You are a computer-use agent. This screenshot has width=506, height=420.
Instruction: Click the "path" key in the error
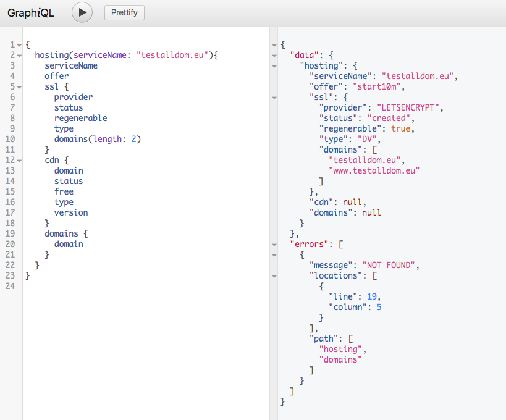pyautogui.click(x=324, y=338)
